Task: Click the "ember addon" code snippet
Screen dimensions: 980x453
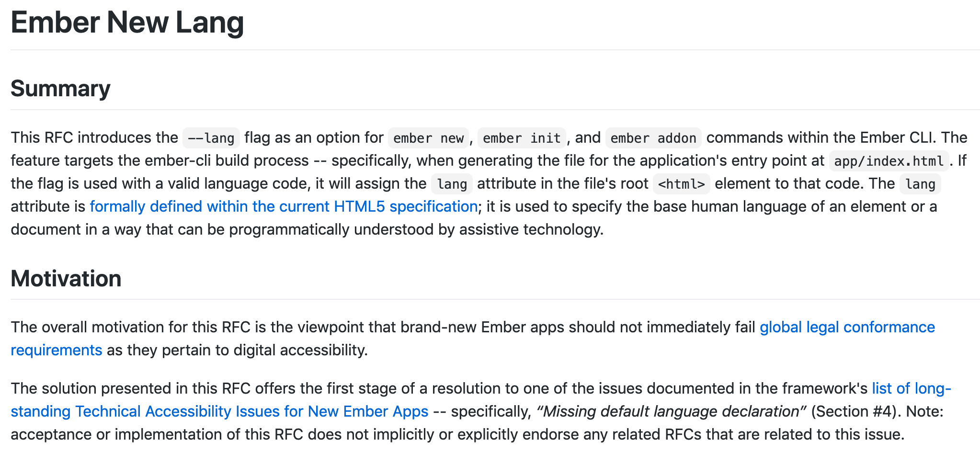Action: 653,138
